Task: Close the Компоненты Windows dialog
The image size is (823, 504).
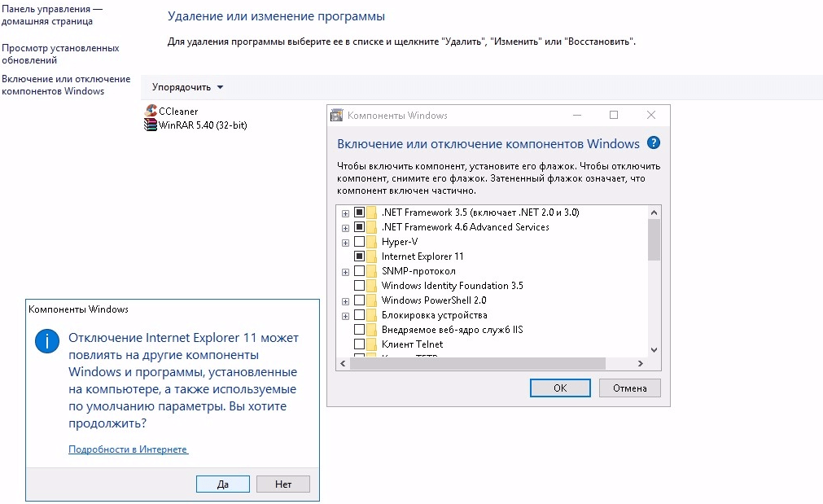Action: click(x=651, y=115)
